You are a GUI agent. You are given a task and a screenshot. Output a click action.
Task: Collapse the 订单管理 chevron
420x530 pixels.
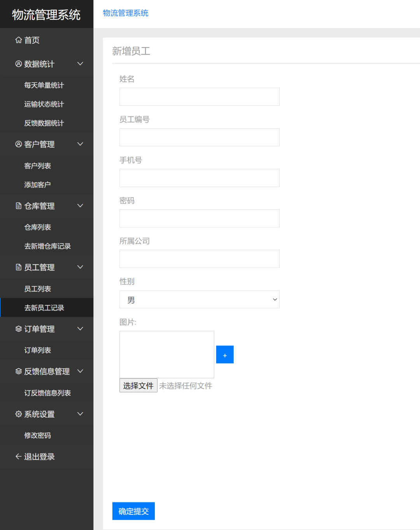[x=80, y=329]
